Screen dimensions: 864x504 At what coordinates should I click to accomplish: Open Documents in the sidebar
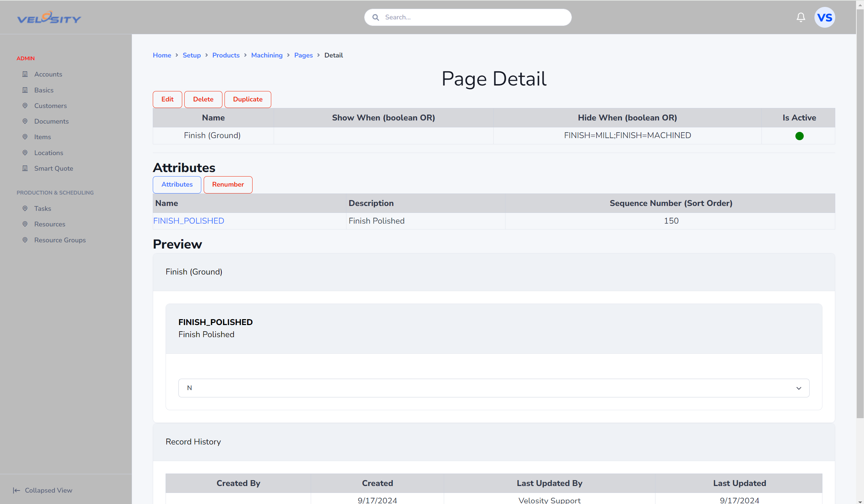pos(51,121)
